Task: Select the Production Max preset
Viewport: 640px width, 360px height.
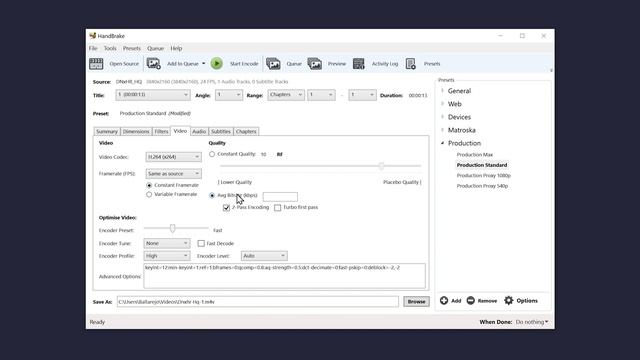Action: (475, 155)
